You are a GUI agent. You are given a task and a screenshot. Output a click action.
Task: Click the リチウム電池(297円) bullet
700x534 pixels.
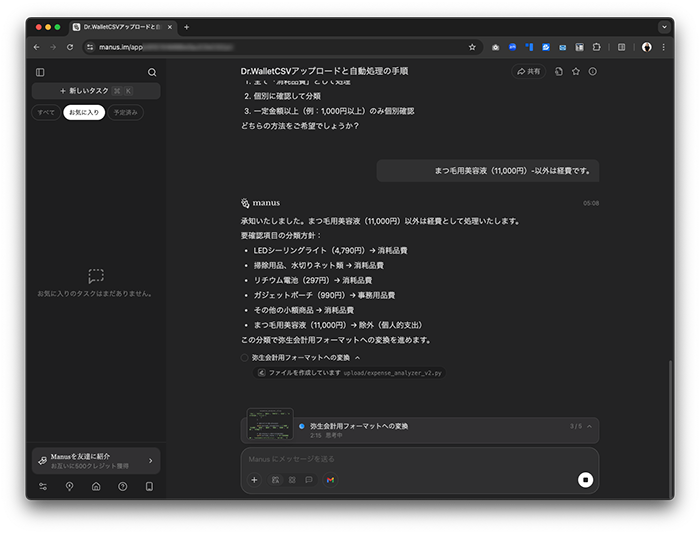(312, 280)
